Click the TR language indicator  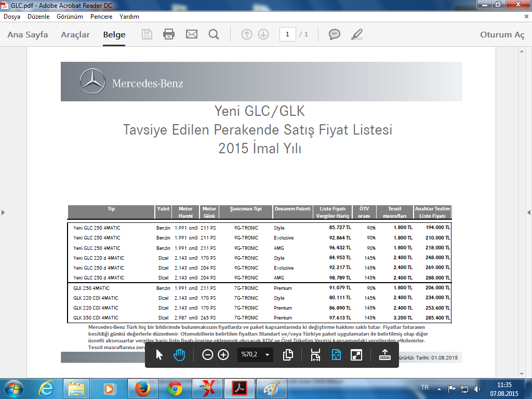pyautogui.click(x=424, y=388)
